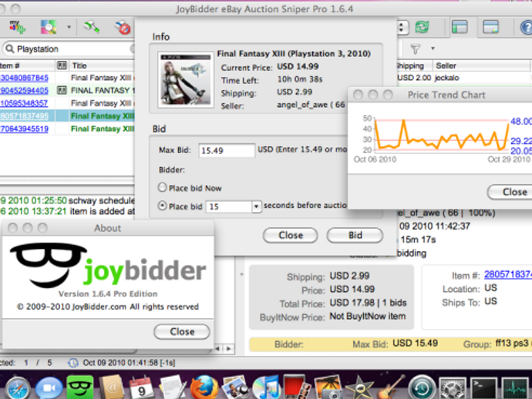Open iCal from the Dock
This screenshot has width=532, height=399.
point(142,387)
